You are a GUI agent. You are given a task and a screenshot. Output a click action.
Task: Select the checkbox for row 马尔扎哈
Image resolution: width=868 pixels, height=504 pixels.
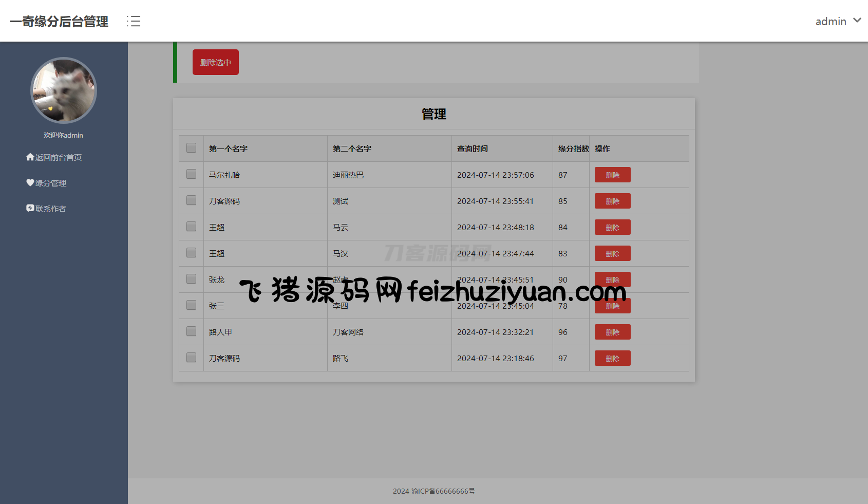[x=191, y=174]
